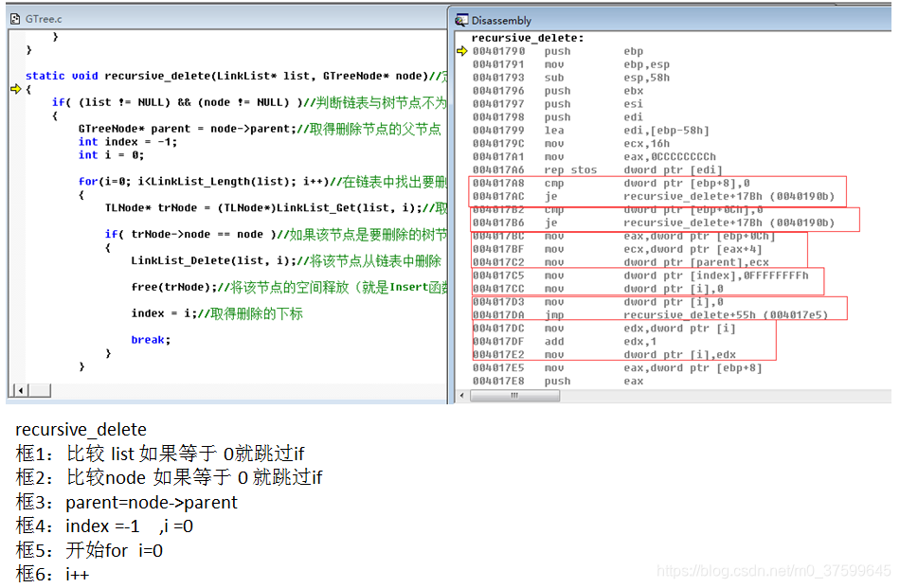Click address 004017AC je recursive_delete+17Bh line
Image resolution: width=900 pixels, height=588 pixels.
click(x=654, y=196)
